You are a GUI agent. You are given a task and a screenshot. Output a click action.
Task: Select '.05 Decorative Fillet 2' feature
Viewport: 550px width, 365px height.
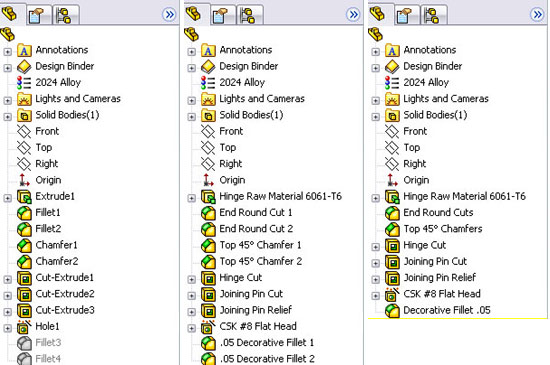click(x=267, y=359)
